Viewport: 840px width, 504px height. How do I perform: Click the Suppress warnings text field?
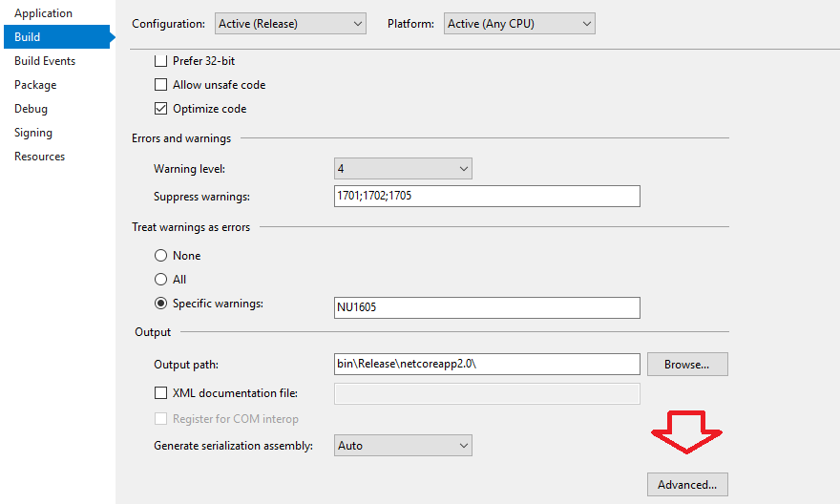tap(487, 196)
